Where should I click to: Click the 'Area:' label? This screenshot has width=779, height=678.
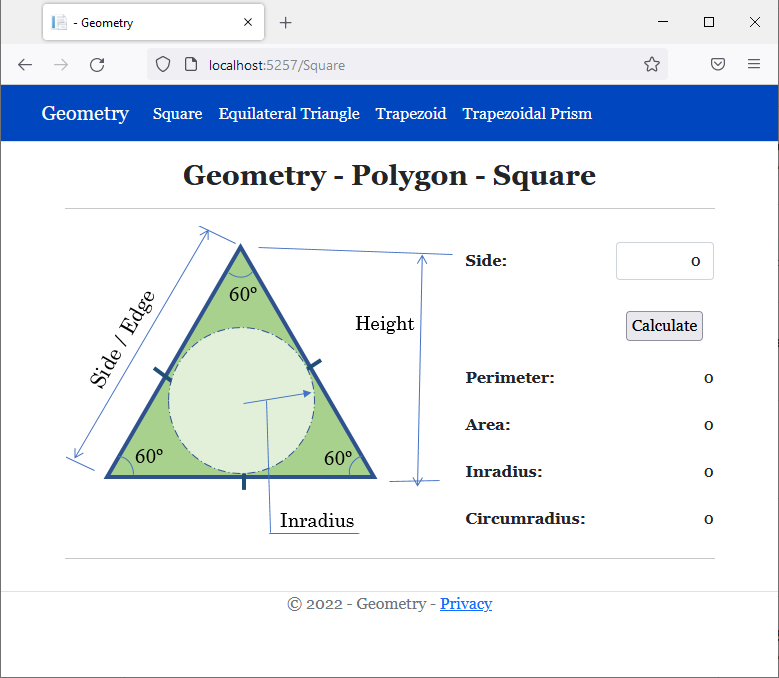click(488, 425)
